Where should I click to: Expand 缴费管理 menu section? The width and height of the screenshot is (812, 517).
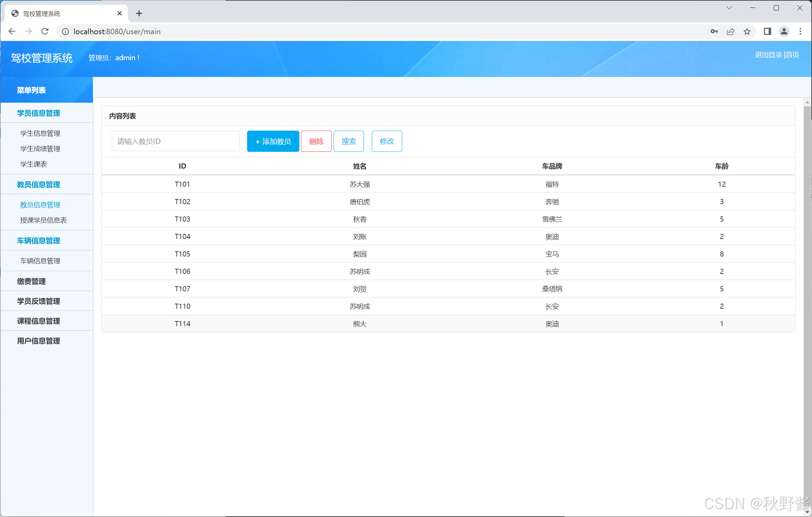click(x=31, y=281)
